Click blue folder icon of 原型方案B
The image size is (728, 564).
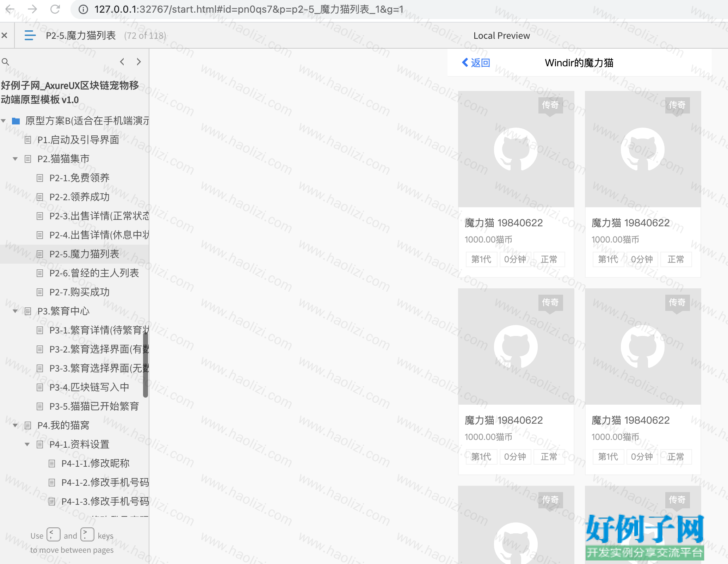[x=16, y=121]
